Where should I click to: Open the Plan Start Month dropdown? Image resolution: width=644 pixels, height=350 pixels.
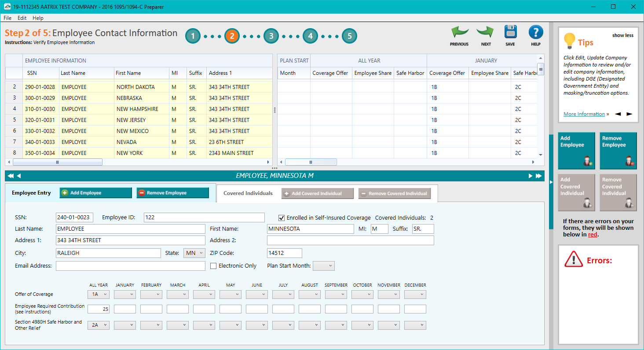pos(324,265)
